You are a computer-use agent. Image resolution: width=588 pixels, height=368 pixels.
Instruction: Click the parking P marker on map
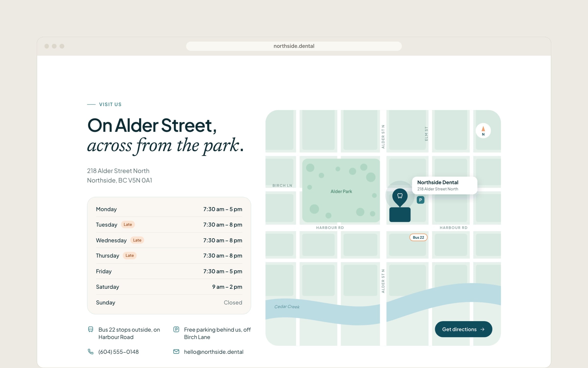coord(420,200)
